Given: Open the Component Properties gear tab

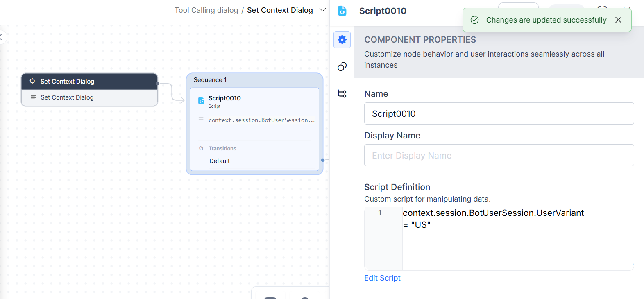Looking at the screenshot, I should 342,40.
